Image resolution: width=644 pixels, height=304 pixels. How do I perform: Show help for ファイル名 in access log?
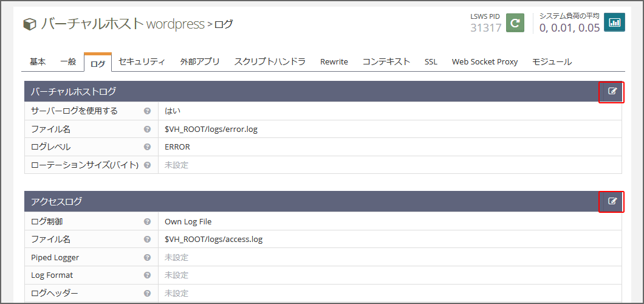pos(146,239)
